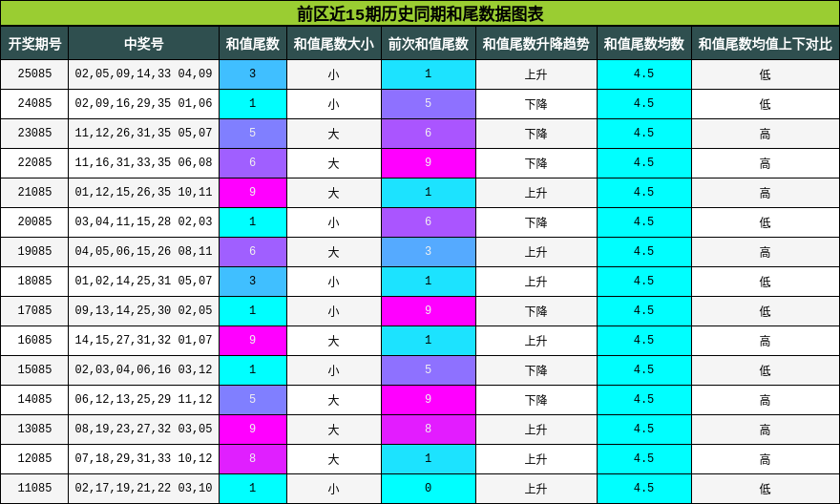Click issue number 18085
Image resolution: width=840 pixels, height=504 pixels.
click(x=34, y=281)
